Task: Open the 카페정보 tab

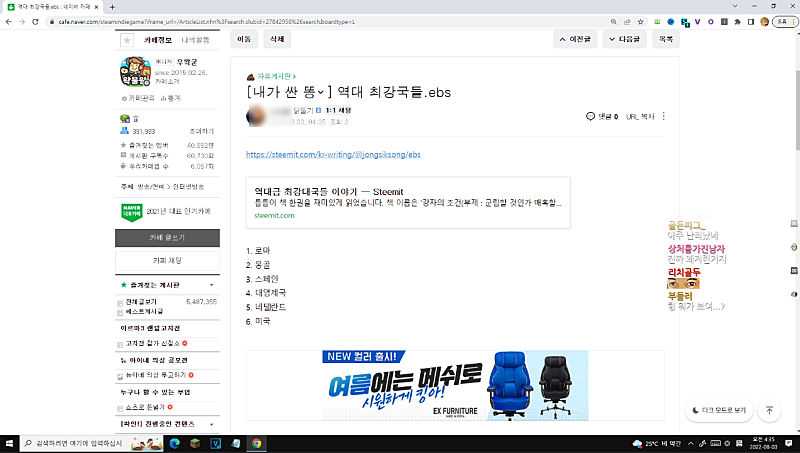Action: [x=158, y=40]
